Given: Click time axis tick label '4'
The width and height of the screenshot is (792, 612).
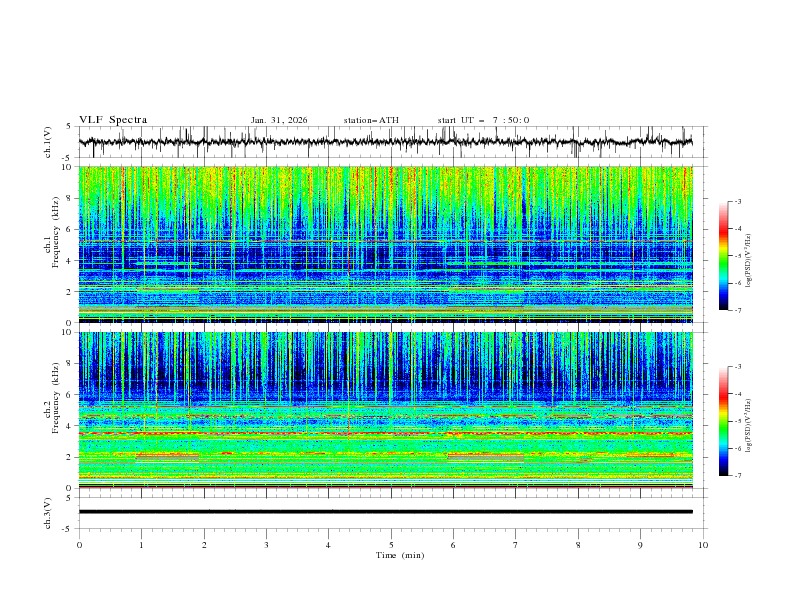Looking at the screenshot, I should 328,545.
